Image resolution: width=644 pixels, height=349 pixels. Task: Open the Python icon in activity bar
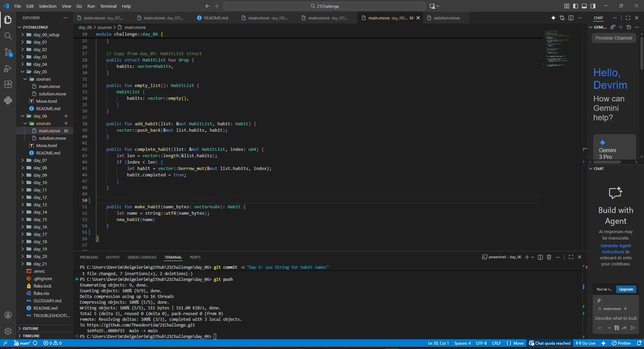coord(8,100)
